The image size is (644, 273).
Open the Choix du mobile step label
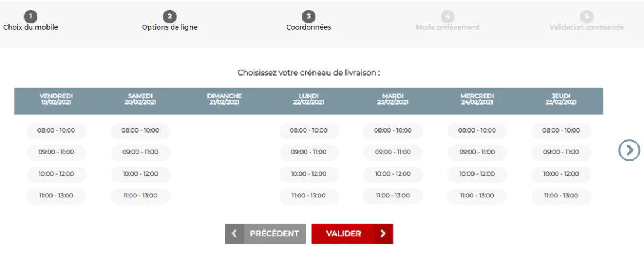31,27
